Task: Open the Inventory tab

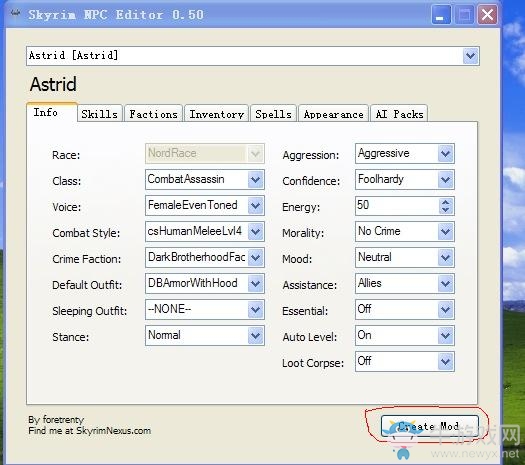Action: click(216, 114)
